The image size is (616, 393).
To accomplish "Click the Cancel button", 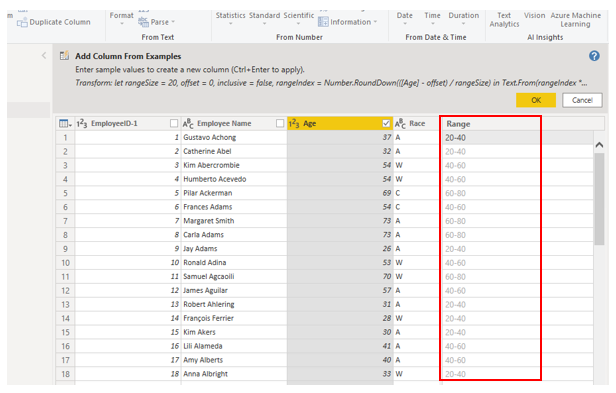I will click(582, 100).
